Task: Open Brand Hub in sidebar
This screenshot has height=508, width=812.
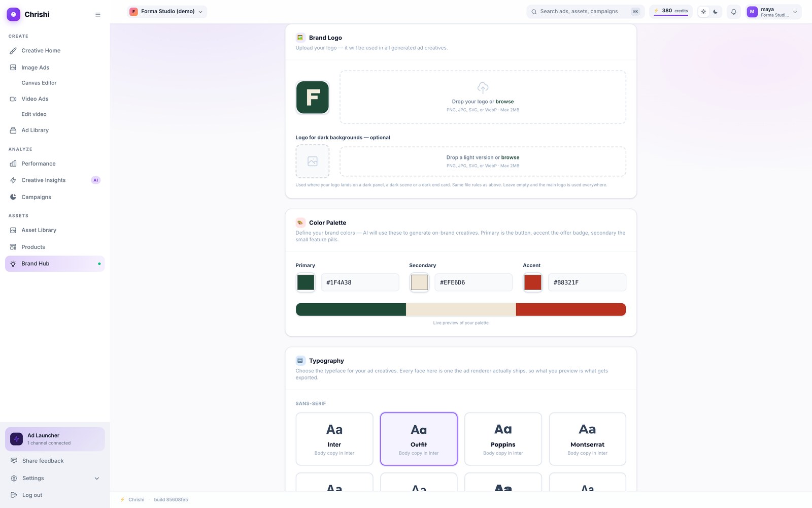Action: tap(55, 264)
